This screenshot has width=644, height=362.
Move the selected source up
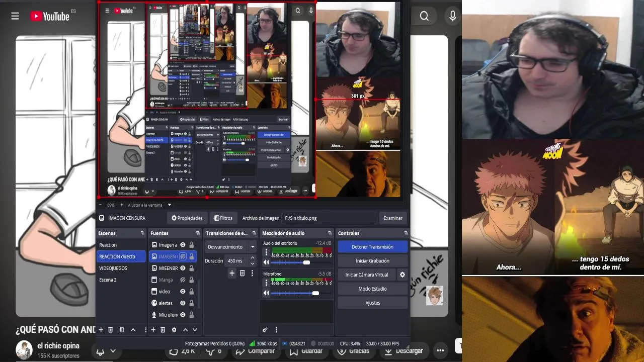click(x=185, y=330)
